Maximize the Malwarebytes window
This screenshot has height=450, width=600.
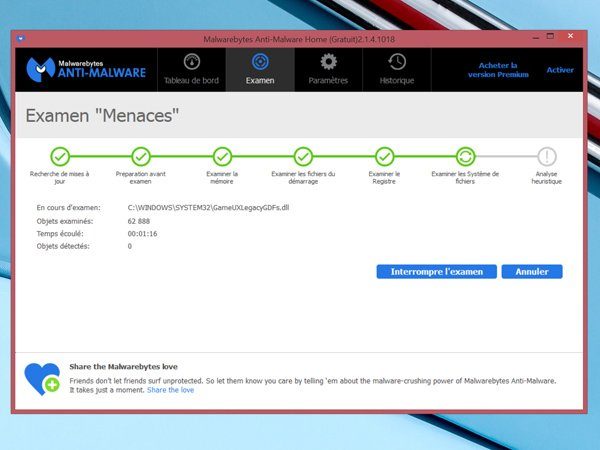coord(550,36)
